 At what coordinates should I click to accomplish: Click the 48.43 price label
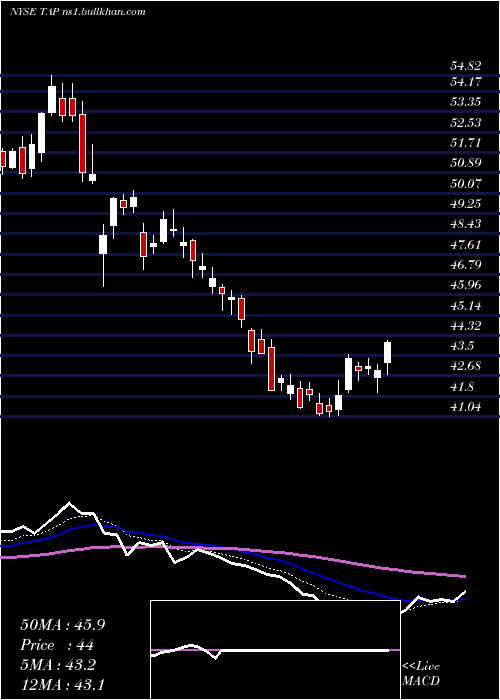(x=465, y=224)
